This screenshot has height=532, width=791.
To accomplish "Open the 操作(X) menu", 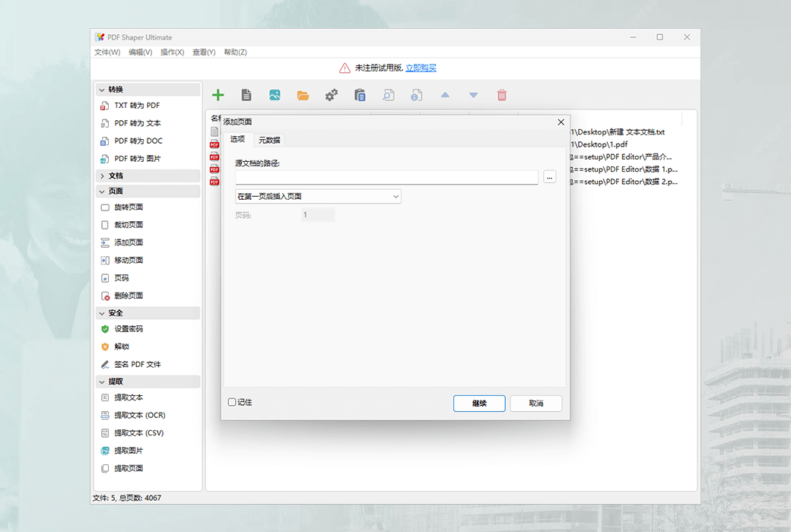I will 171,52.
